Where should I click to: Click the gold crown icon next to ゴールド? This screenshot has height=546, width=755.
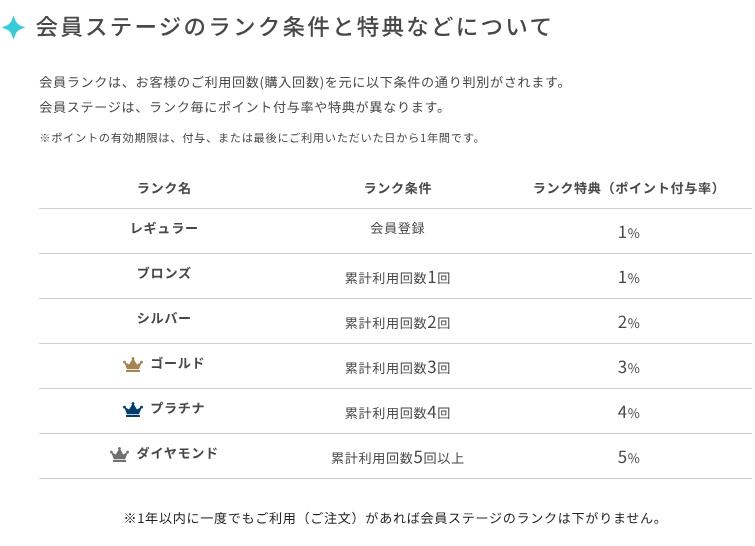(x=133, y=365)
